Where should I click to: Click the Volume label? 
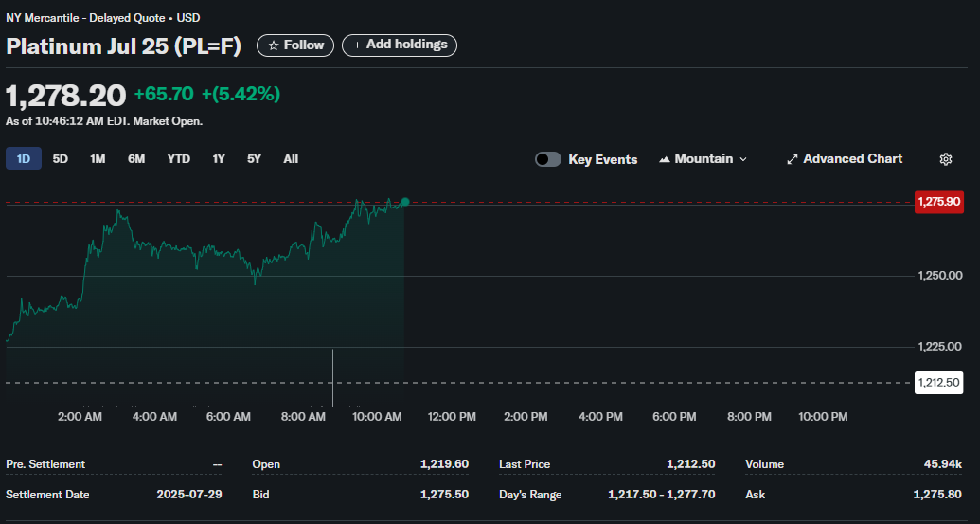tap(764, 464)
